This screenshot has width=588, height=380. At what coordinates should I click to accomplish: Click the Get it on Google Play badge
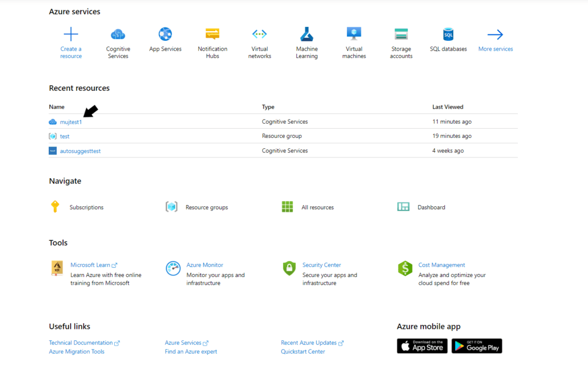pyautogui.click(x=477, y=346)
